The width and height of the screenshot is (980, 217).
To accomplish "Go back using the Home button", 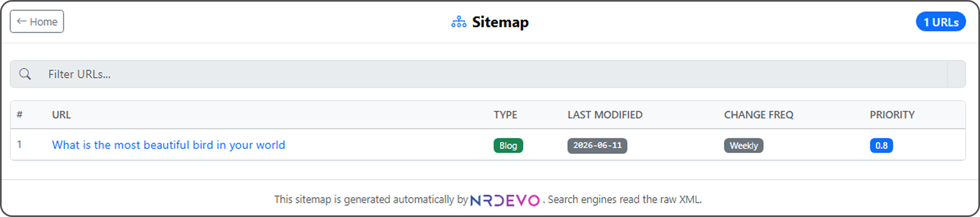I will click(37, 21).
